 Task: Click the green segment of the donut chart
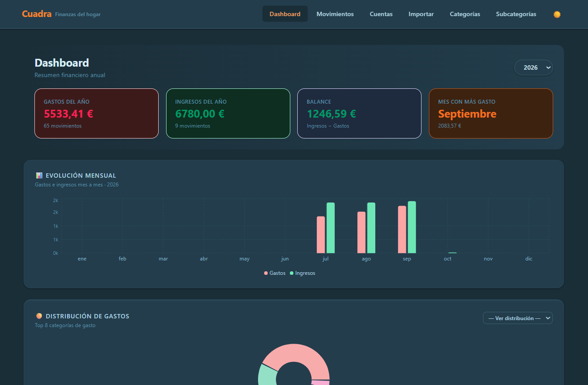(x=266, y=375)
